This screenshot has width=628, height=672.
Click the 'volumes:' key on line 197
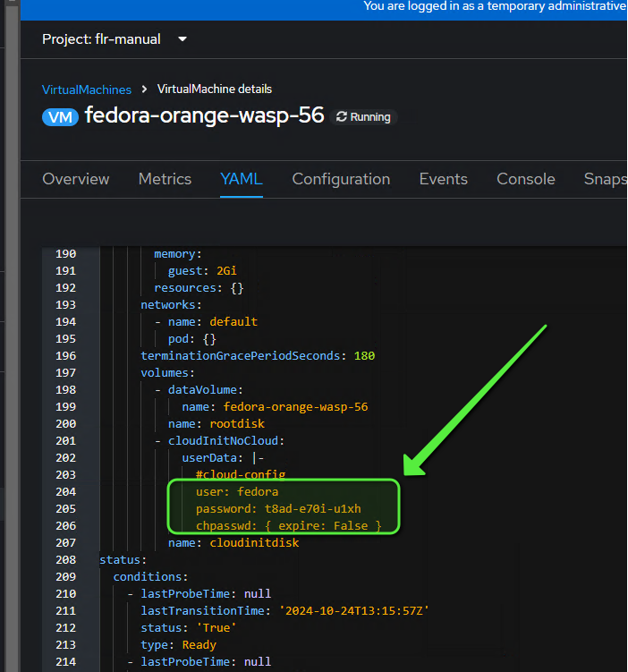pyautogui.click(x=168, y=373)
